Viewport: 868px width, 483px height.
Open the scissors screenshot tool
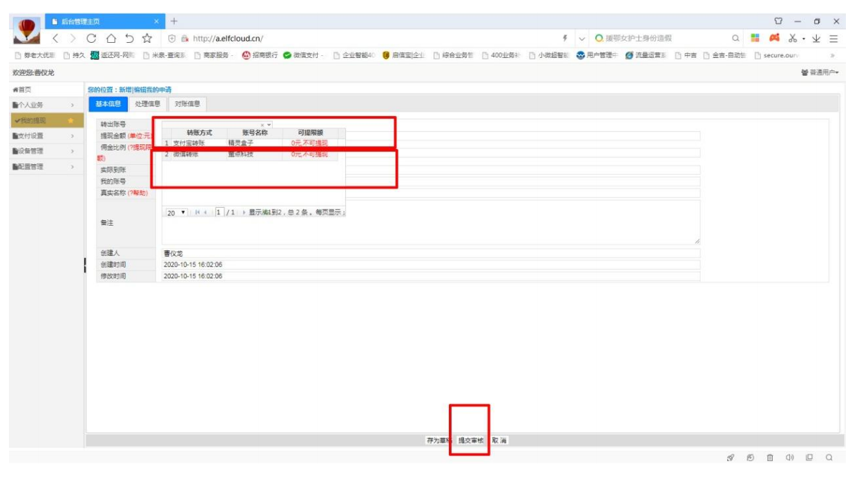coord(793,39)
